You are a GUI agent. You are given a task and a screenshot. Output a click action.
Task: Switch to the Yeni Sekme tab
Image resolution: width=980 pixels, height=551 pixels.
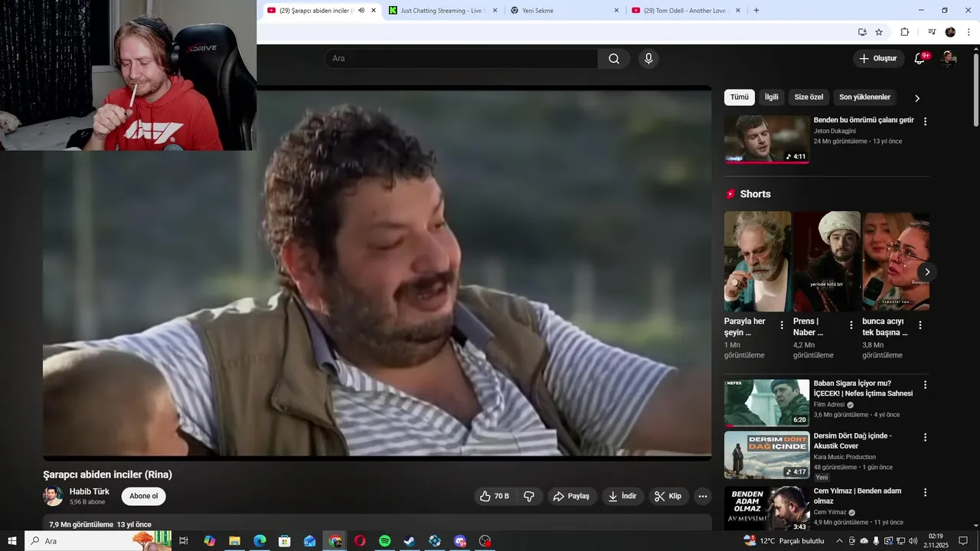tap(564, 11)
